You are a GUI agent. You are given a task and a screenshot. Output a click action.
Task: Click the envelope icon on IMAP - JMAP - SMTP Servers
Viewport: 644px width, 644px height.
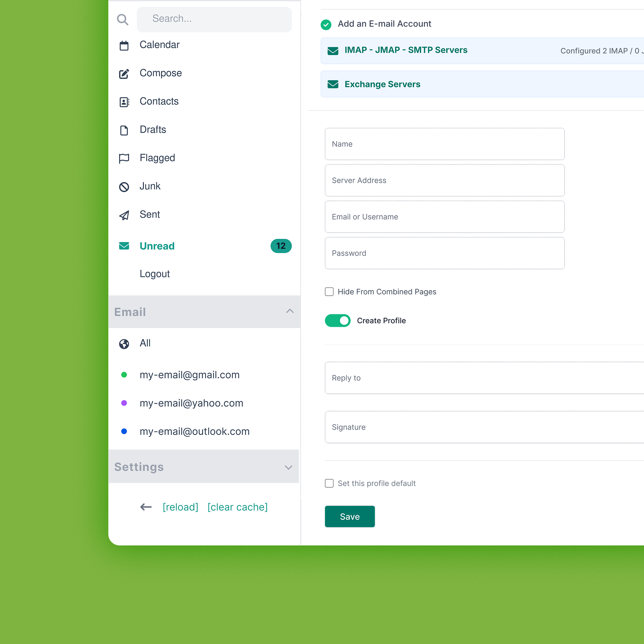point(333,51)
